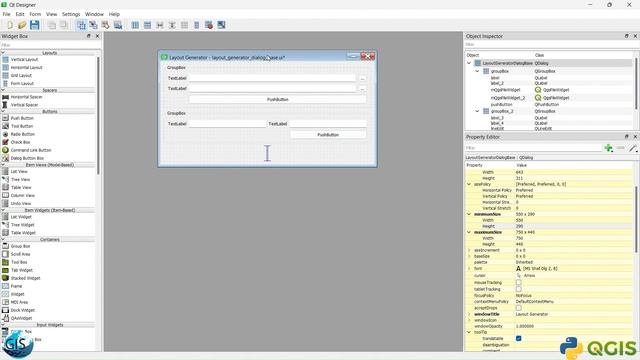The height and width of the screenshot is (360, 640).
Task: Activate Edit Tab Order mode icon
Action: click(x=118, y=25)
